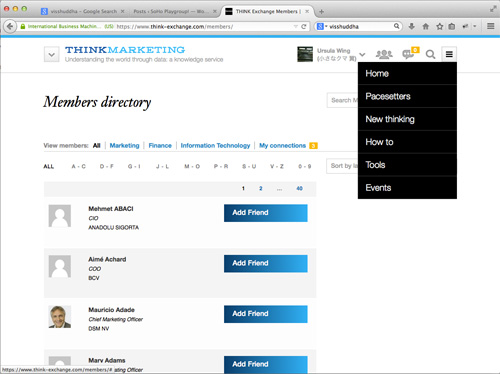Click the friends group icon in header
500x374 pixels.
point(384,54)
